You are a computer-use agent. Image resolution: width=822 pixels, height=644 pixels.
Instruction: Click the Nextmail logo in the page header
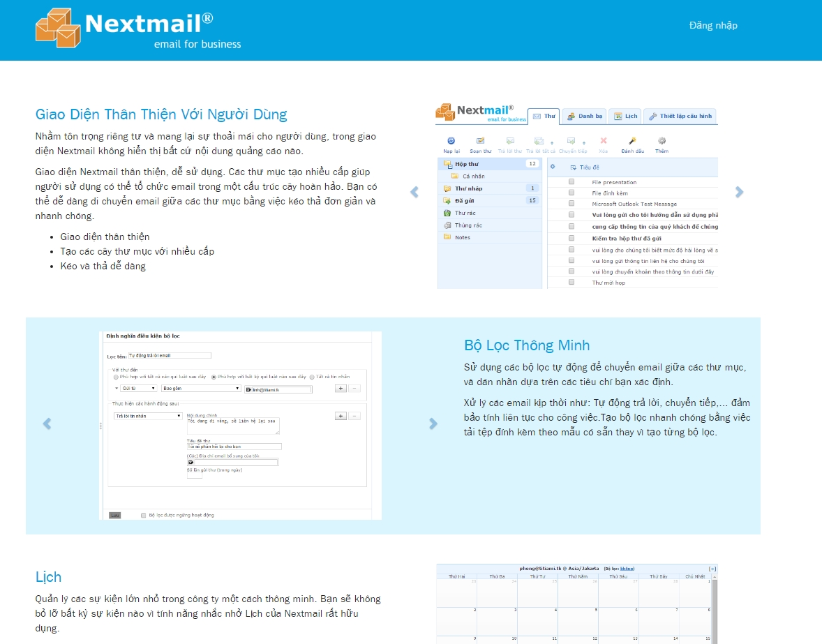138,29
